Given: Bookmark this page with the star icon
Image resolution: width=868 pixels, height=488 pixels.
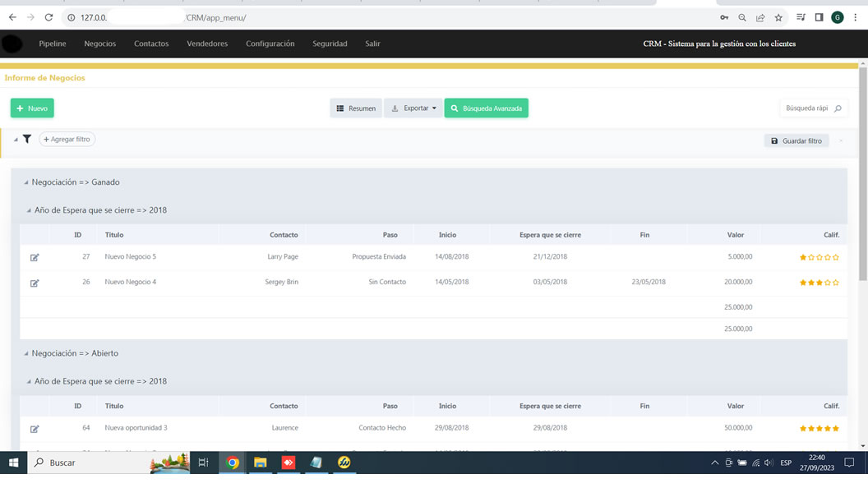Looking at the screenshot, I should (x=778, y=18).
